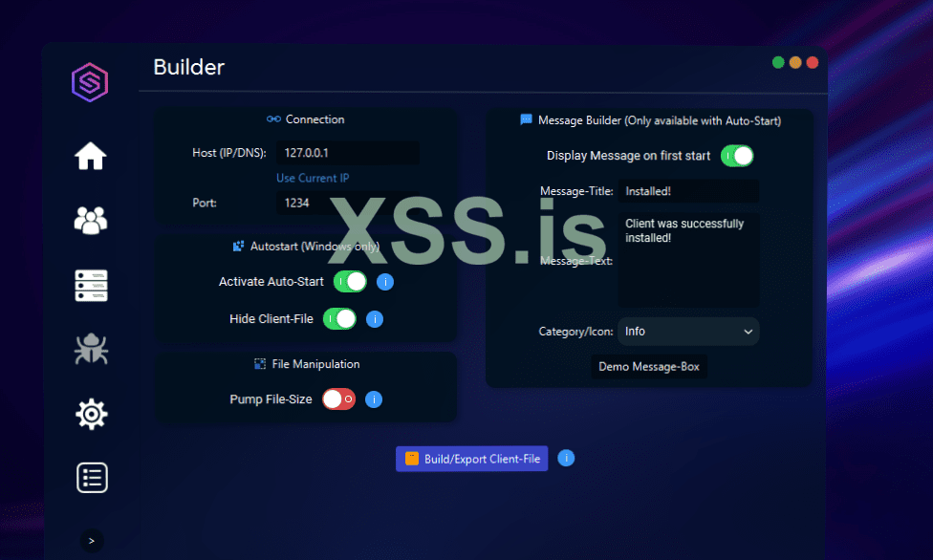
Task: Click the orange window control dot
Action: tap(795, 62)
